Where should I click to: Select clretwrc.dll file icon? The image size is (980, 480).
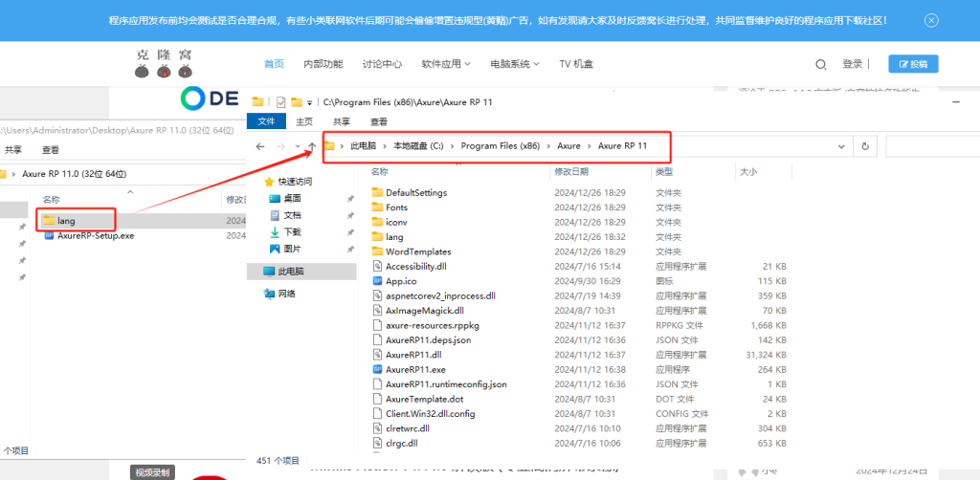point(377,428)
